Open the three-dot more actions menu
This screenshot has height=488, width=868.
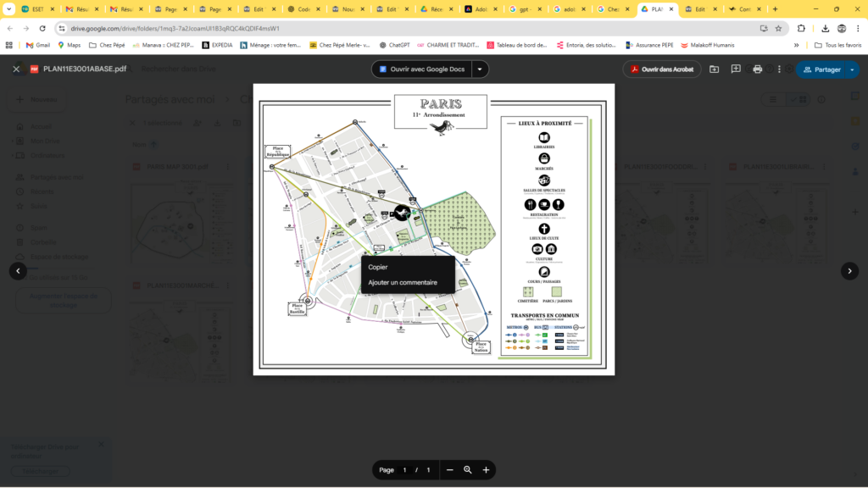(x=779, y=69)
